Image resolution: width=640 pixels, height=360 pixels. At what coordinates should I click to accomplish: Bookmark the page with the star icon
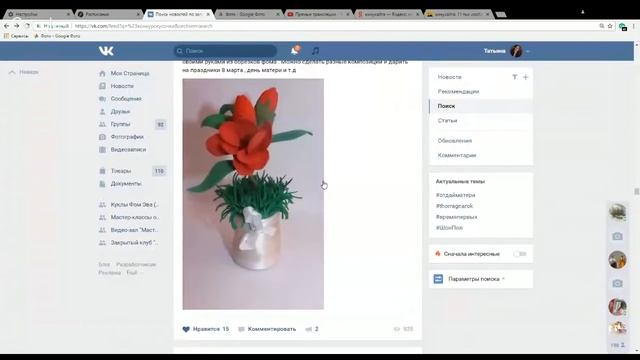(x=610, y=26)
